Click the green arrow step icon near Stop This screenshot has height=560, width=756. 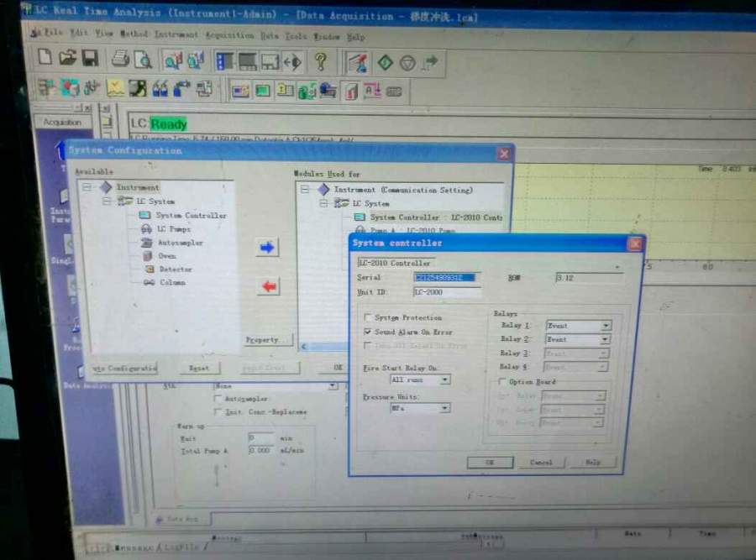429,63
